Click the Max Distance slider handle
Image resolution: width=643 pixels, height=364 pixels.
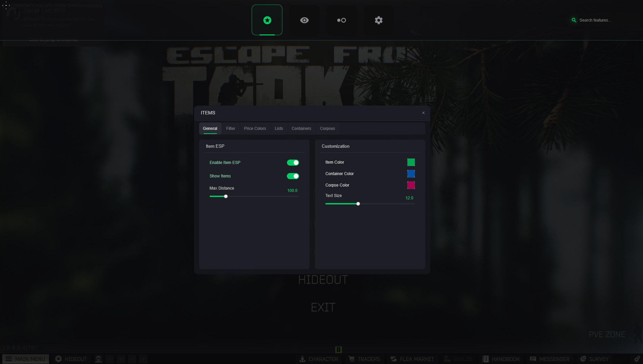point(226,196)
